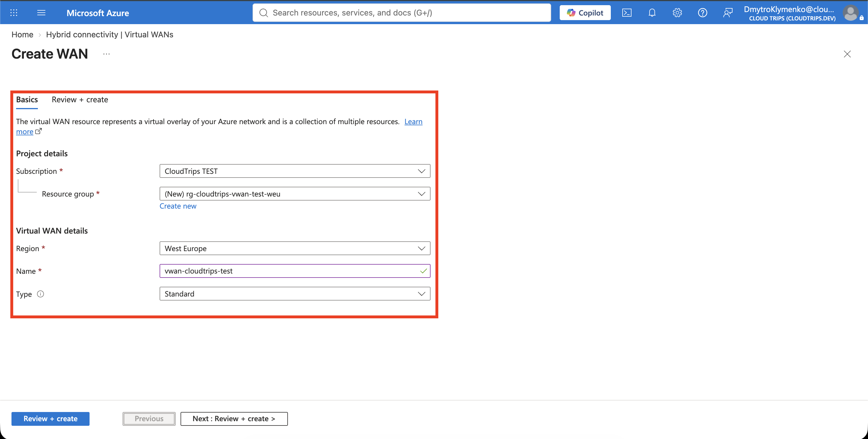
Task: Click Next : Review + create button
Action: coord(234,419)
